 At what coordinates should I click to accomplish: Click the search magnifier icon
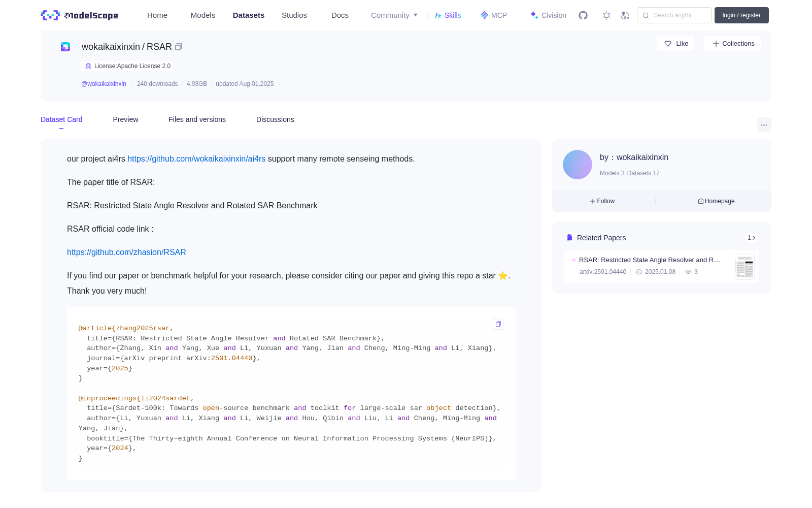[646, 15]
